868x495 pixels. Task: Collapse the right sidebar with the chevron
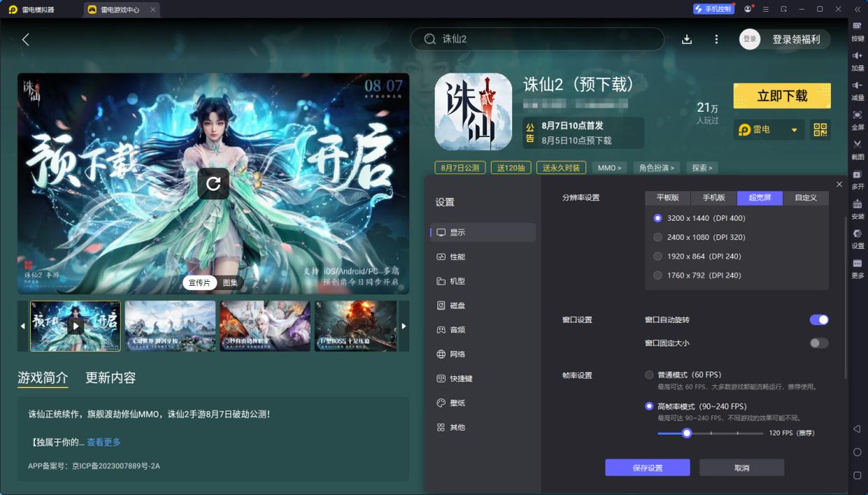pyautogui.click(x=857, y=10)
